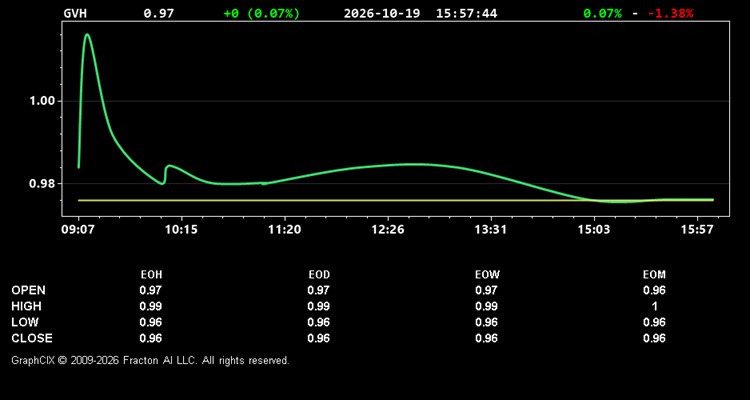Screen dimensions: 750x400
Task: Click the 1.00 y-axis label
Action: pos(43,101)
